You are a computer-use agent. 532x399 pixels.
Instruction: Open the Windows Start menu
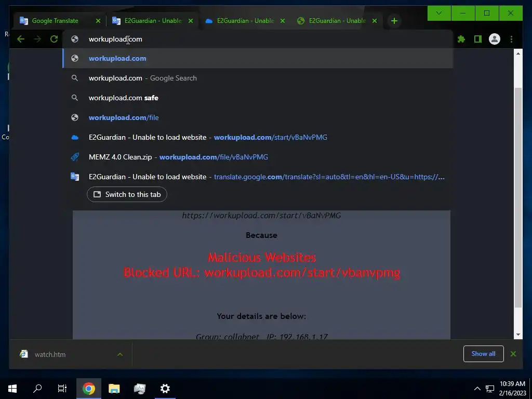click(x=12, y=389)
